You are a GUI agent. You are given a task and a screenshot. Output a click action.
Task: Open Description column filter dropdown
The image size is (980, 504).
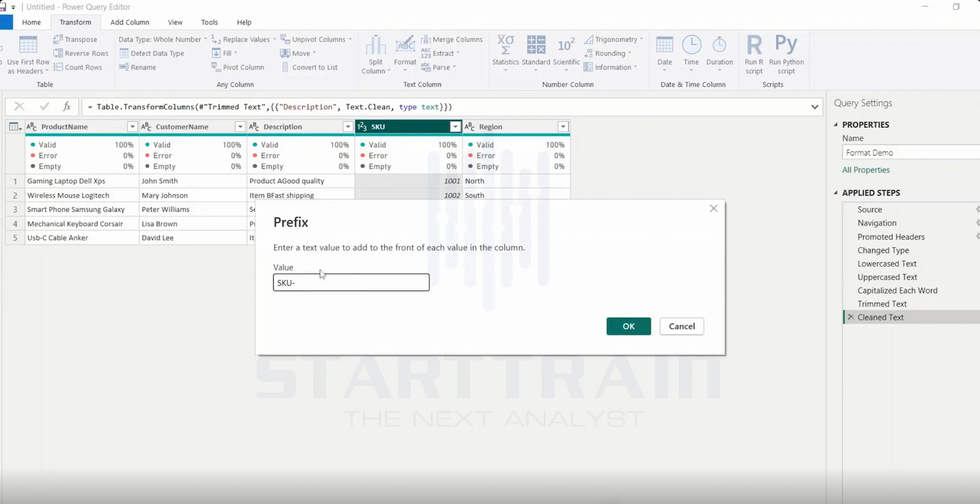(x=348, y=127)
